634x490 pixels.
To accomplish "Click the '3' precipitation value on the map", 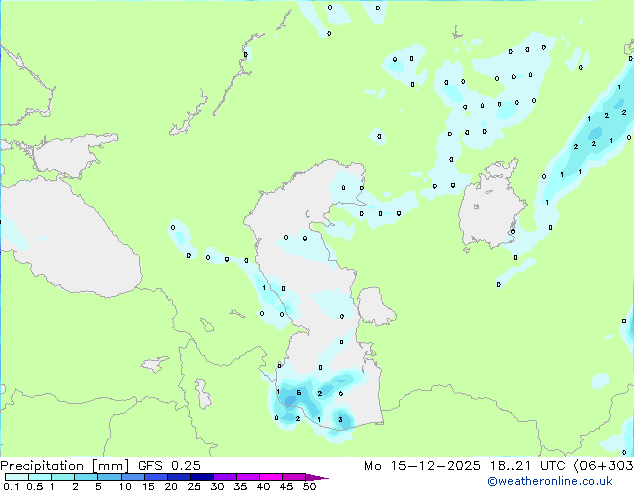I will pyautogui.click(x=340, y=419).
